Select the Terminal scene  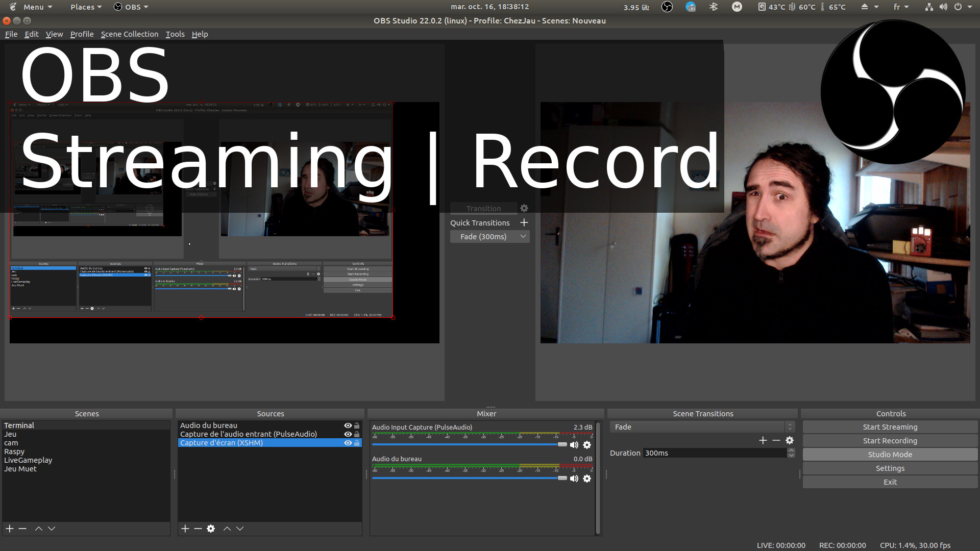pyautogui.click(x=86, y=425)
